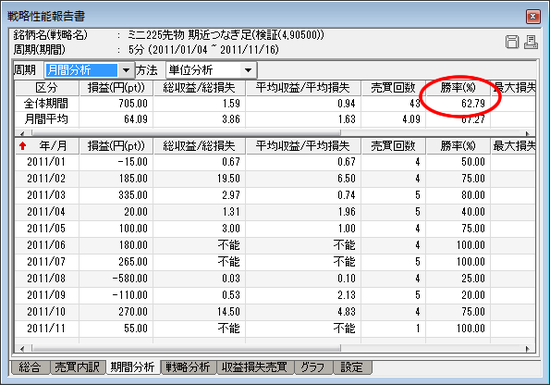The width and height of the screenshot is (550, 385).
Task: Select the 2011/01 row
Action: coord(275,162)
